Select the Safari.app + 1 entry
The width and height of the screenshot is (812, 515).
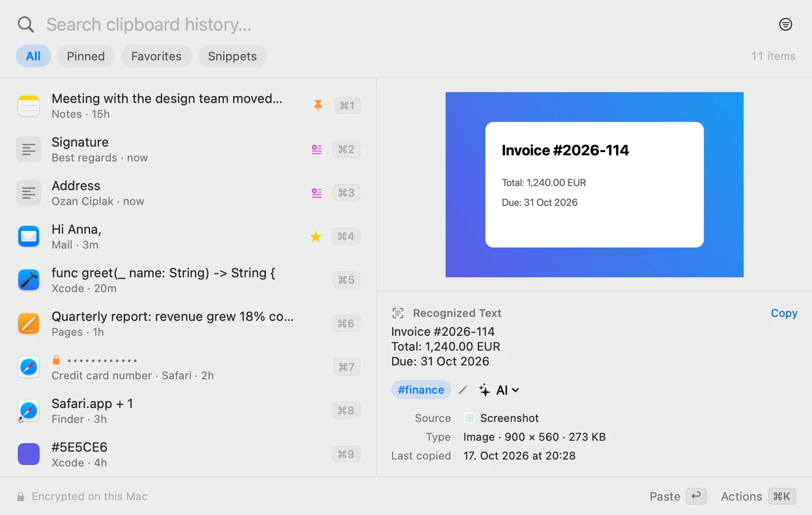[x=188, y=411]
